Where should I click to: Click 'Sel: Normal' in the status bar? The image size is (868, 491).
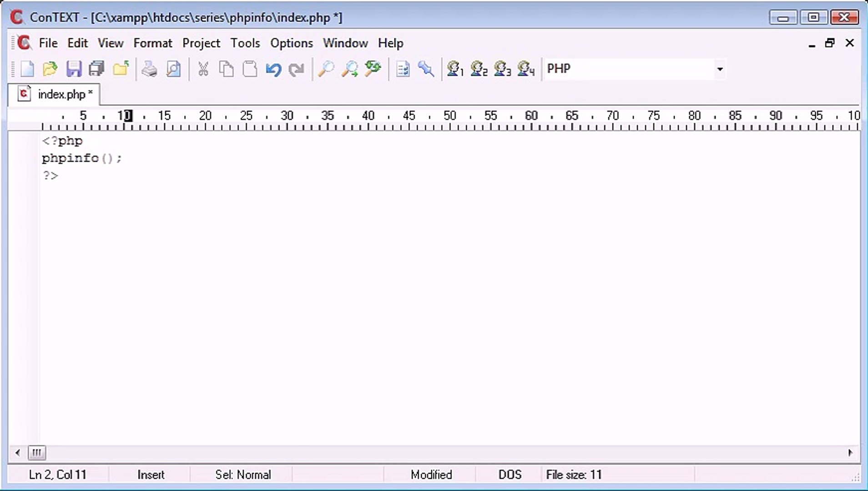coord(243,475)
